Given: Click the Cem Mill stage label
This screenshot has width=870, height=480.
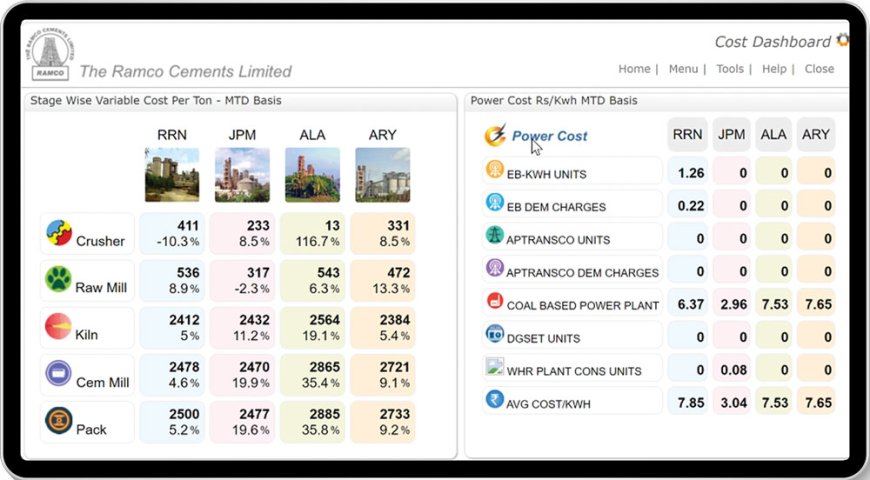Looking at the screenshot, I should click(103, 382).
